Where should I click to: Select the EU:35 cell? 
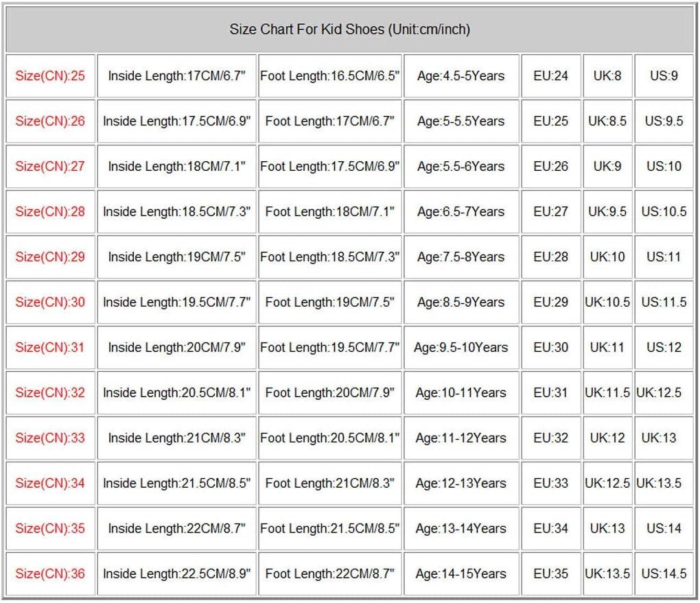click(551, 574)
